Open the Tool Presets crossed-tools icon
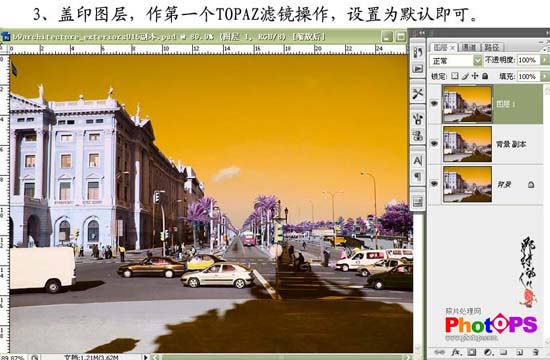This screenshot has height=360, width=550. 418,94
